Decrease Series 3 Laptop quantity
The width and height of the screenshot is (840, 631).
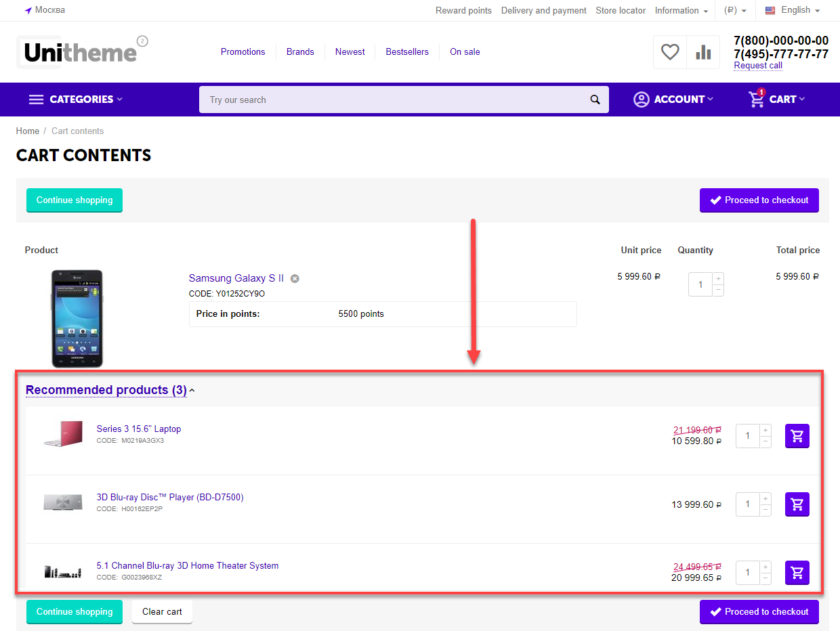[x=765, y=442]
